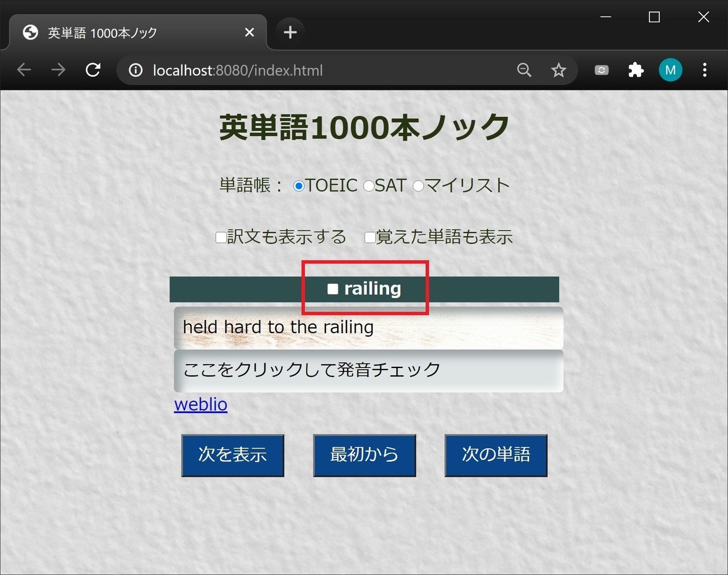Click the site info icon beside localhost

click(x=135, y=70)
